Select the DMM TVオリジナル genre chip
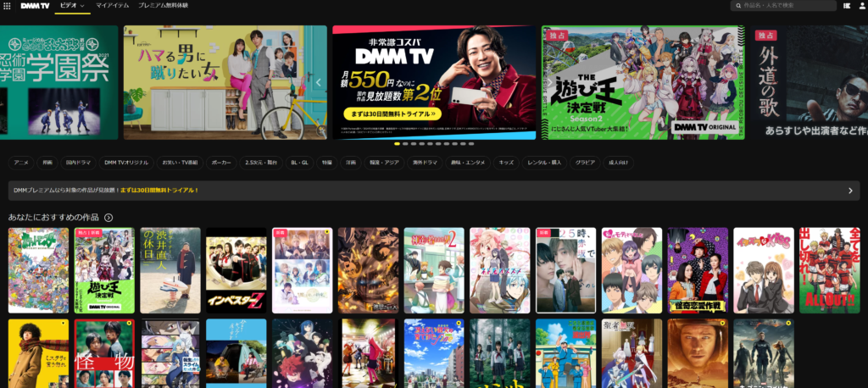This screenshot has height=388, width=868. tap(126, 163)
